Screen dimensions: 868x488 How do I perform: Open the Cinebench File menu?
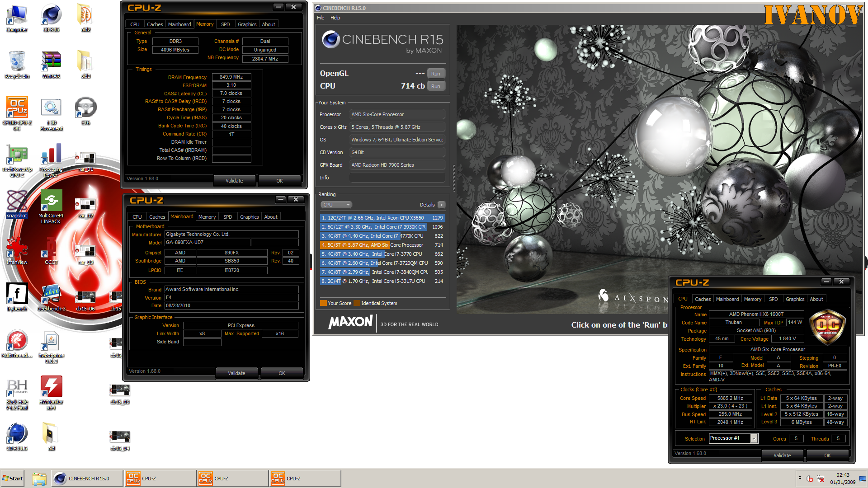pyautogui.click(x=321, y=18)
